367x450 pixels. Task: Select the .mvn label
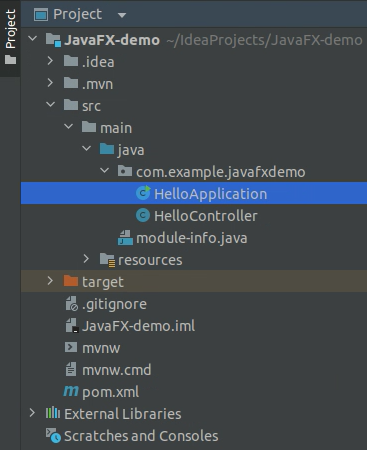click(97, 84)
